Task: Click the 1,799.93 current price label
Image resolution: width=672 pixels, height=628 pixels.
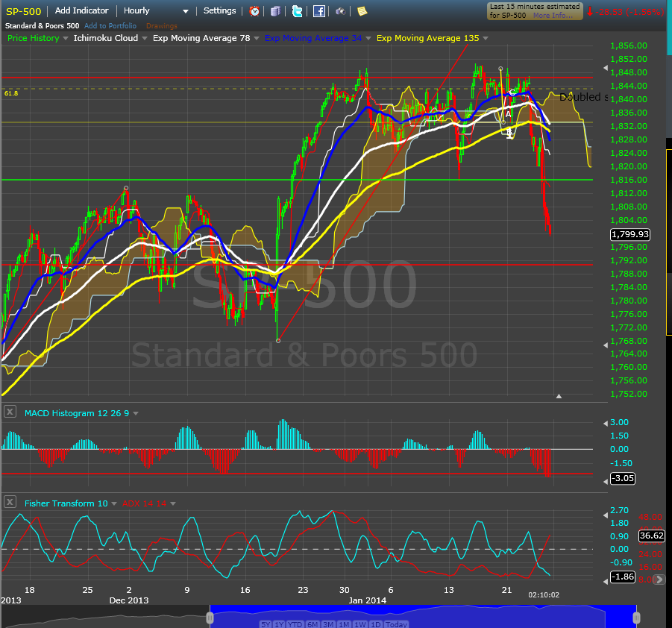Action: click(x=630, y=234)
